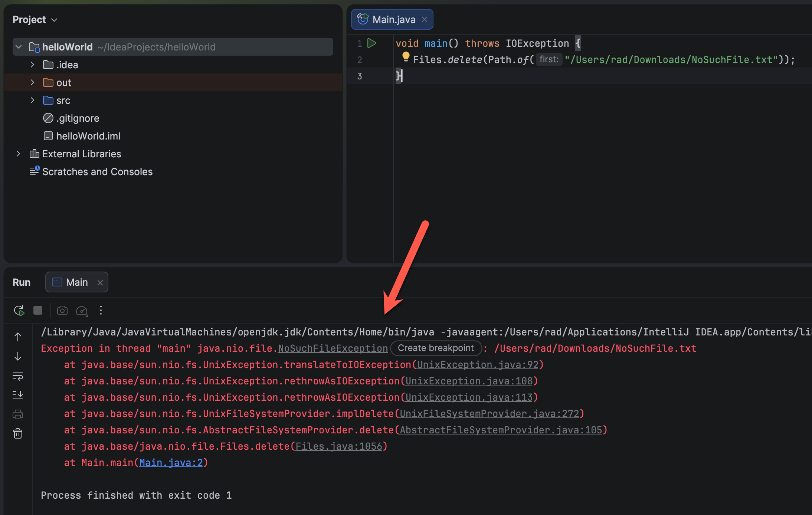Open the Run toolbar more options dots
Viewport: 812px width, 515px height.
pyautogui.click(x=101, y=310)
